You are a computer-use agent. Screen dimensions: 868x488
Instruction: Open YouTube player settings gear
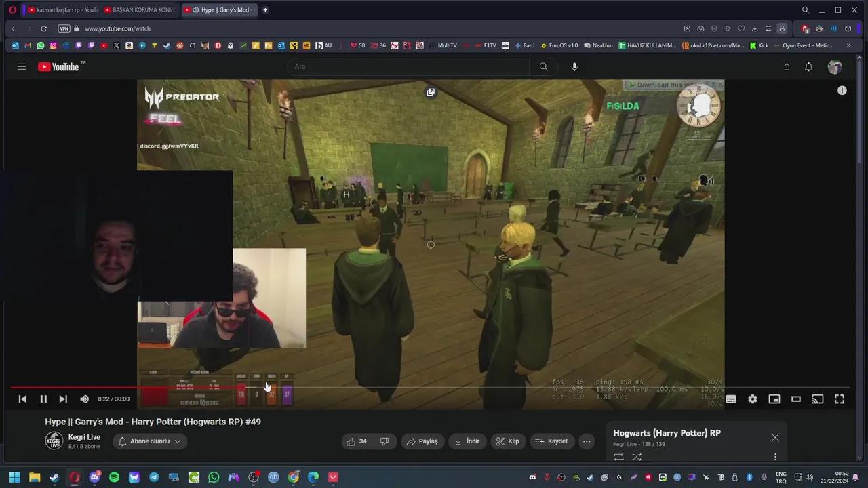(x=752, y=399)
